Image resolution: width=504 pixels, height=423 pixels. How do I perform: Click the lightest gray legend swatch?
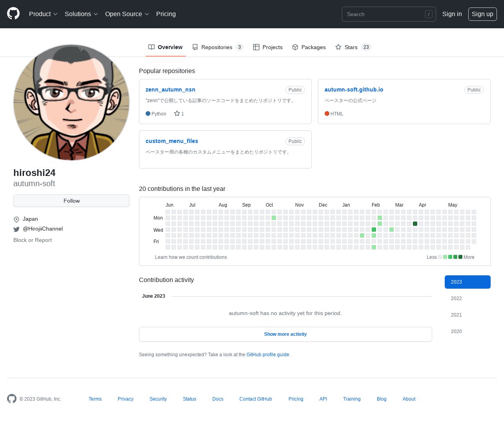(440, 257)
